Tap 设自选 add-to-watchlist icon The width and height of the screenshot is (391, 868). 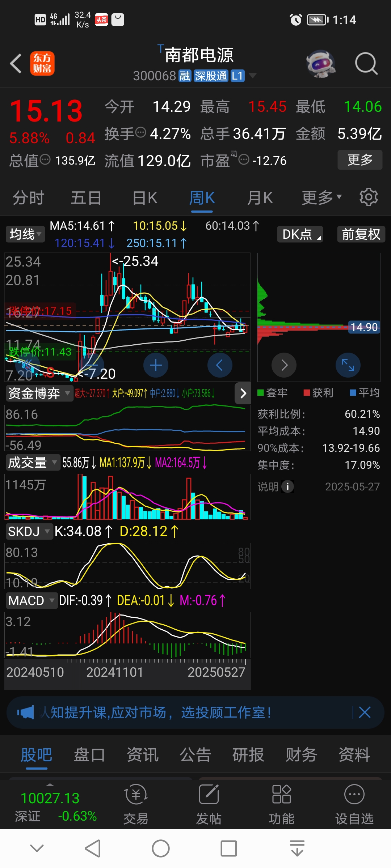coord(354,805)
